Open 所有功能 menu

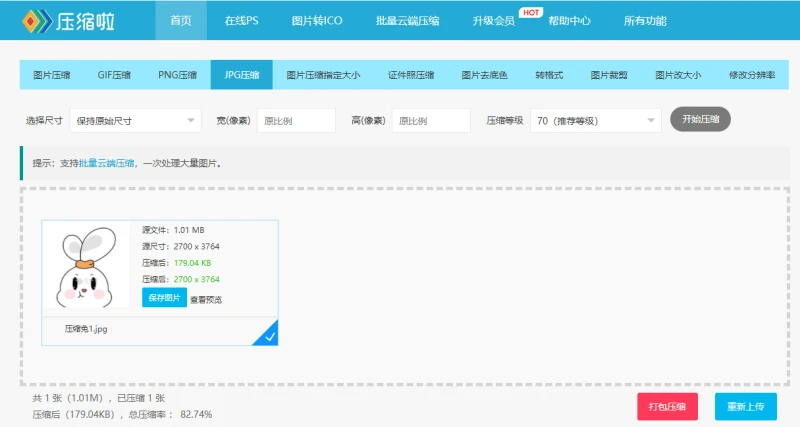(x=645, y=21)
